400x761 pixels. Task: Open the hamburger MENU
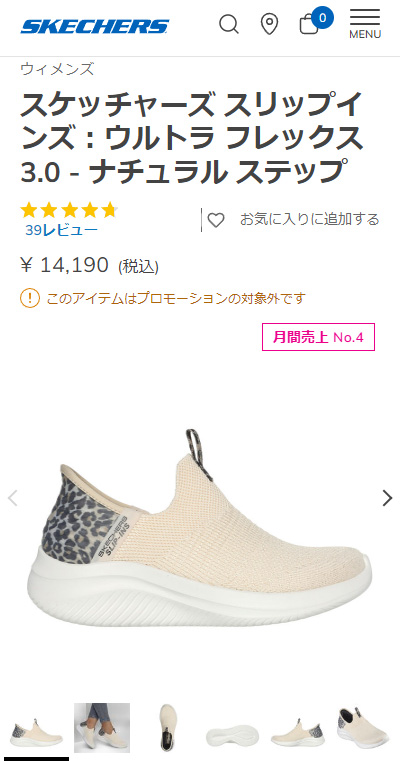pos(365,23)
